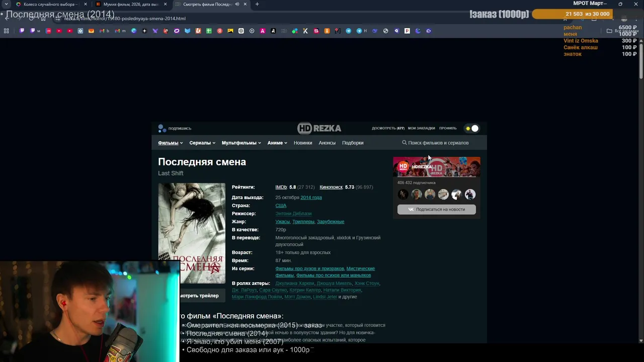
Task: Mute the HDrezka tab via speaker icon
Action: [x=237, y=4]
